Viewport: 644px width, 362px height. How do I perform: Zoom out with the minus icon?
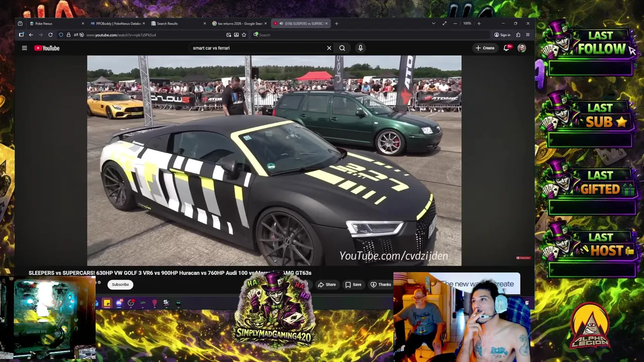455,23
